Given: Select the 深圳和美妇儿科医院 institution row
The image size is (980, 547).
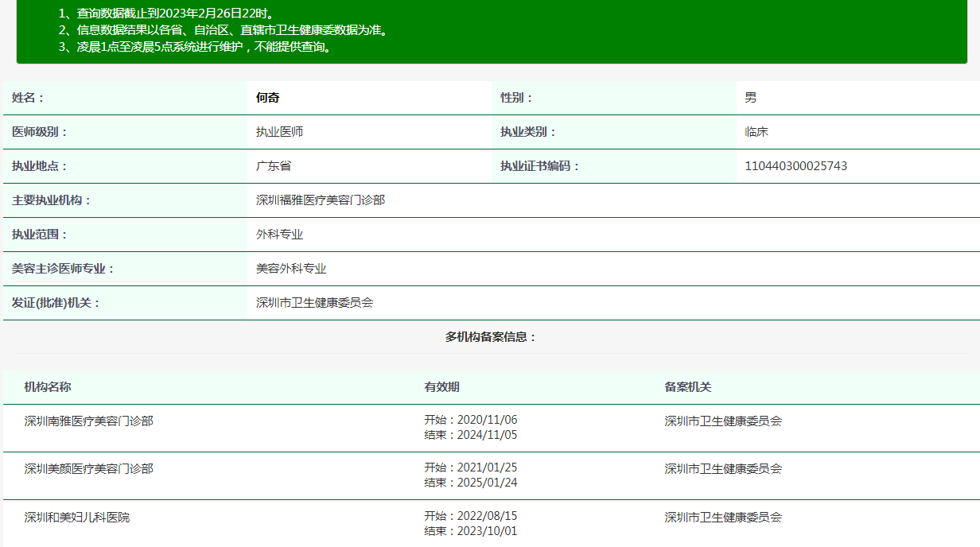Looking at the screenshot, I should [x=490, y=523].
